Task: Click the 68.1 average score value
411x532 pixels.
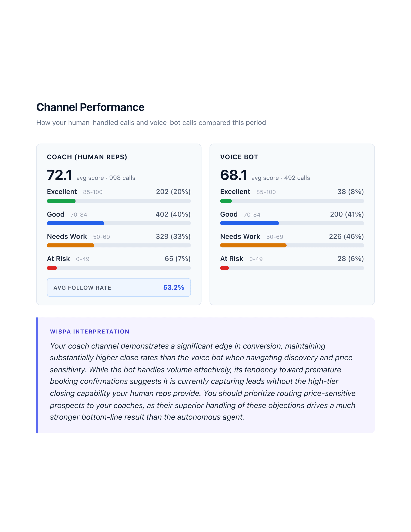Action: [234, 175]
